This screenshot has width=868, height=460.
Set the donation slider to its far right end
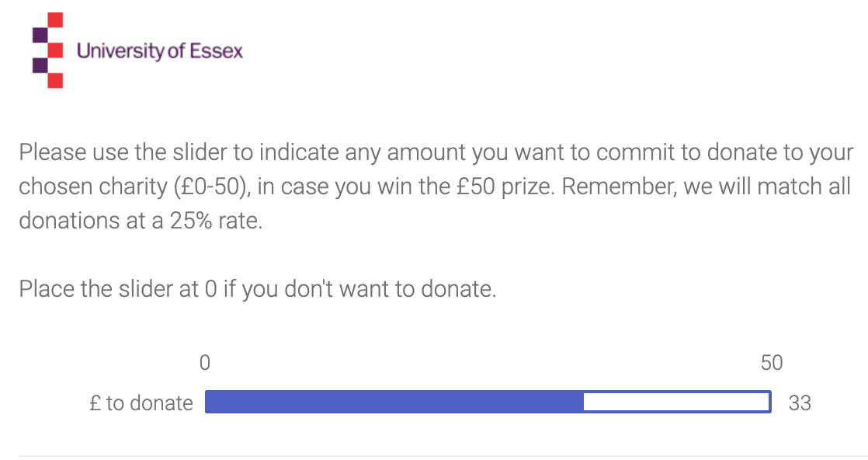click(770, 402)
